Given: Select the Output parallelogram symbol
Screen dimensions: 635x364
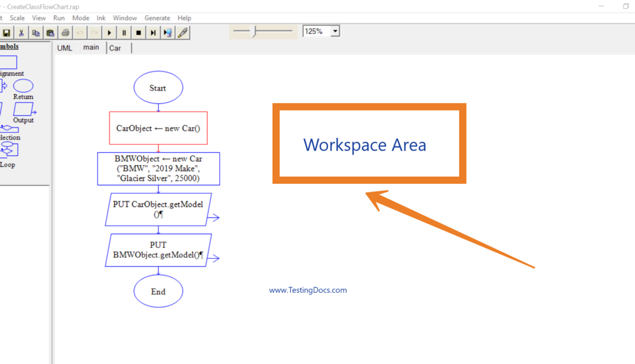Looking at the screenshot, I should coord(24,109).
